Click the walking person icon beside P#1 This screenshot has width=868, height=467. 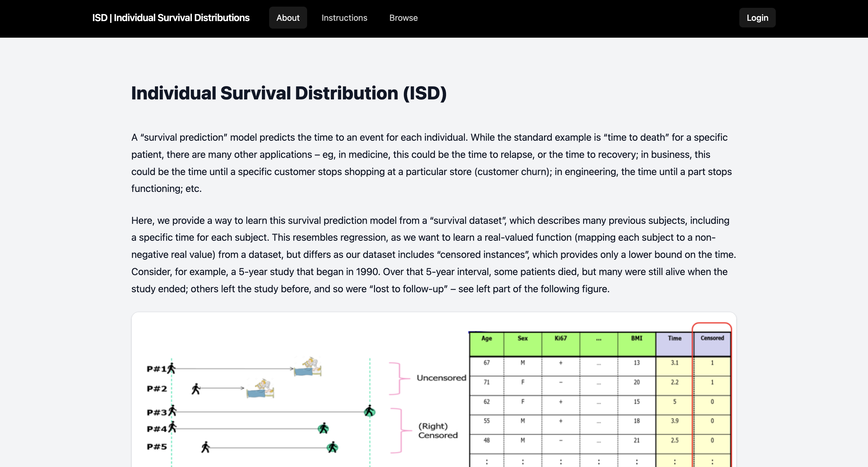171,368
